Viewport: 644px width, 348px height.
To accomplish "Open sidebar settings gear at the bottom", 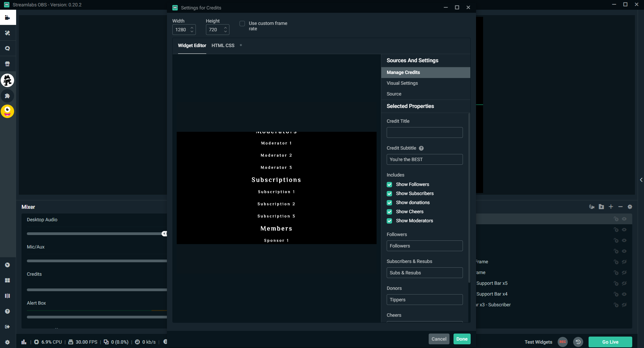I will tap(7, 342).
